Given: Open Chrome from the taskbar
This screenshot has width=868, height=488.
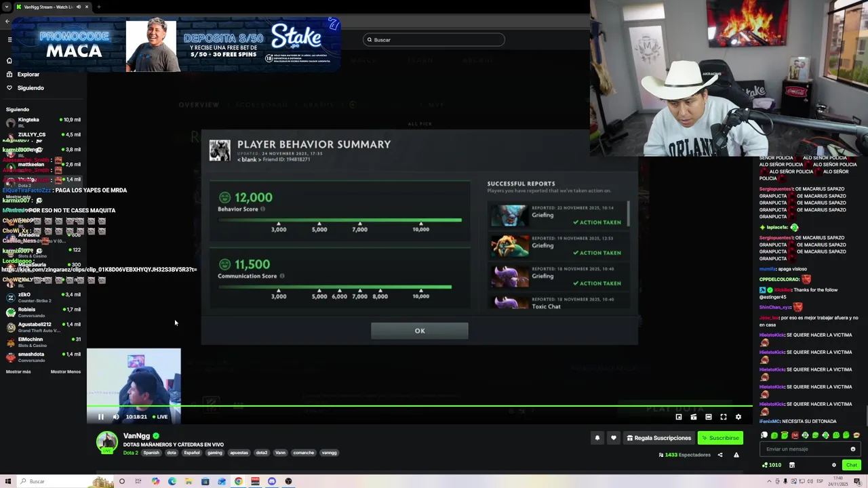Looking at the screenshot, I should [239, 481].
